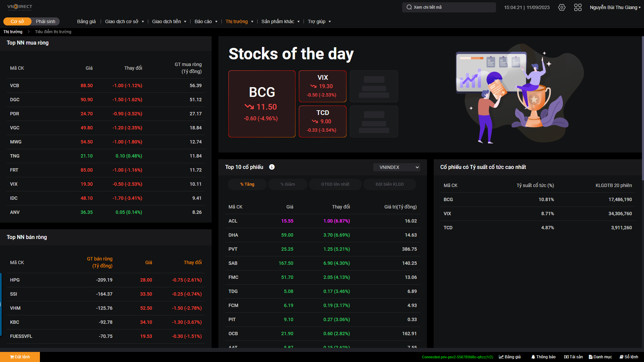
Task: Open the Nguyễn Bùi Thu Giang account dropdown
Action: pos(615,7)
